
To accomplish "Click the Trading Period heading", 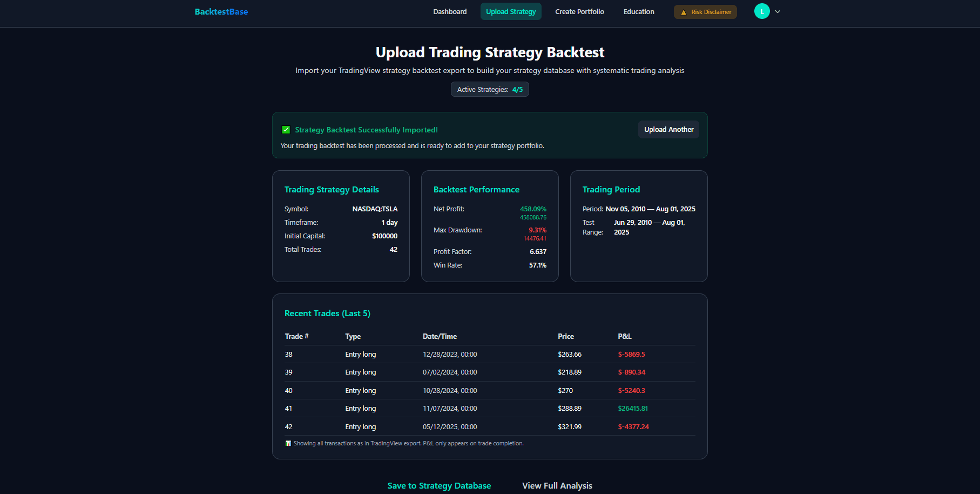I will (611, 189).
